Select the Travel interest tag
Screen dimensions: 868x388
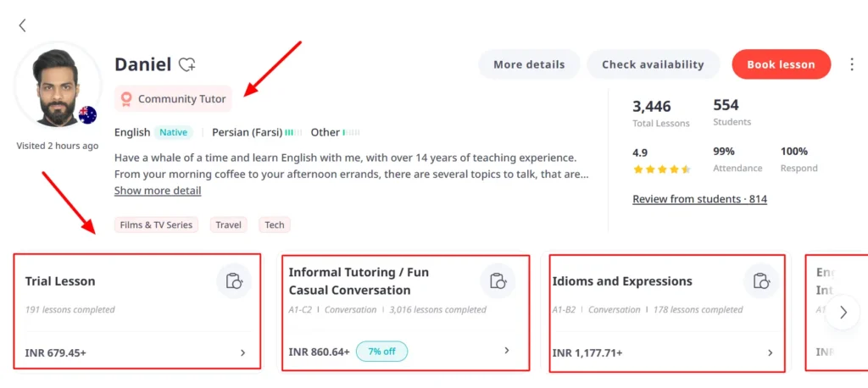tap(229, 224)
